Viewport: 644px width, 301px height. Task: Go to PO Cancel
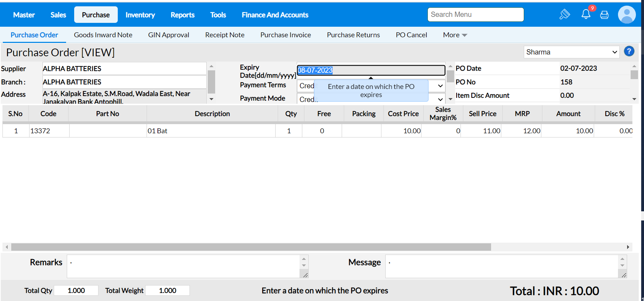pos(411,35)
